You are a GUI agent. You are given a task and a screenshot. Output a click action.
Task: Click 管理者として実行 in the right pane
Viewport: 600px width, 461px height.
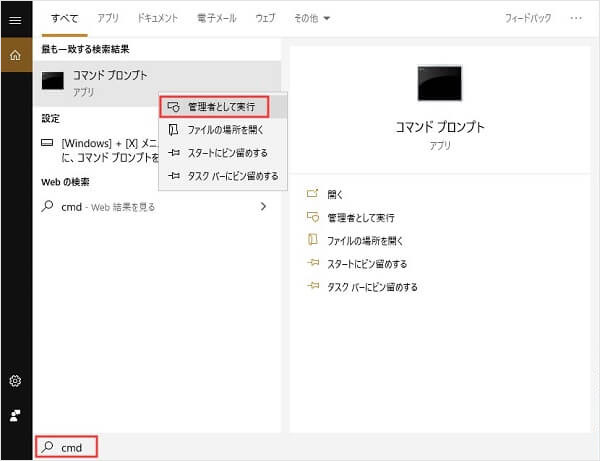361,218
